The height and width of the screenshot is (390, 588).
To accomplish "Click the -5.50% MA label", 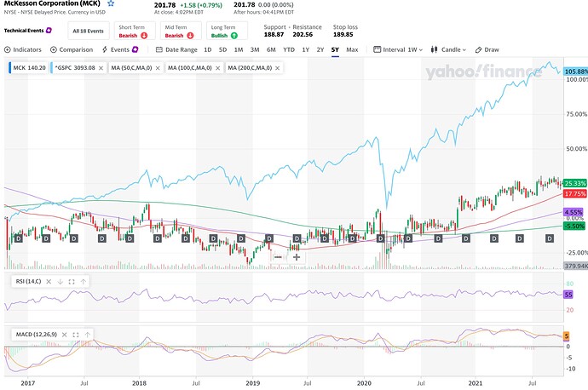I will pos(574,226).
